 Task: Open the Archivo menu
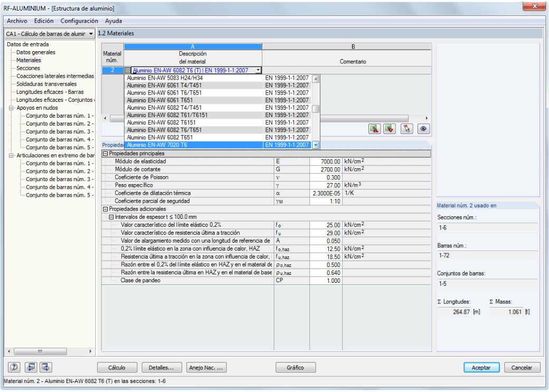[x=17, y=21]
